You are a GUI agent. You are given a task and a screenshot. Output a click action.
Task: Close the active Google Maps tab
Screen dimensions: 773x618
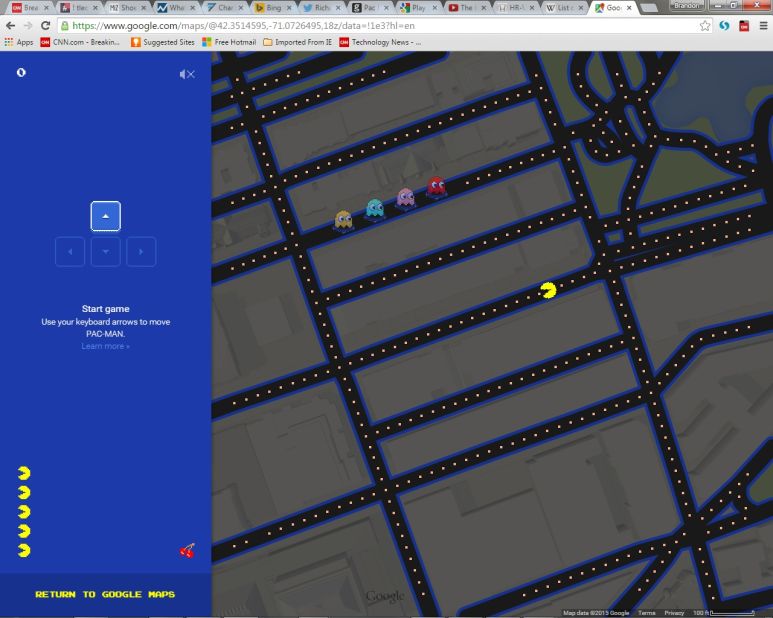tap(629, 7)
